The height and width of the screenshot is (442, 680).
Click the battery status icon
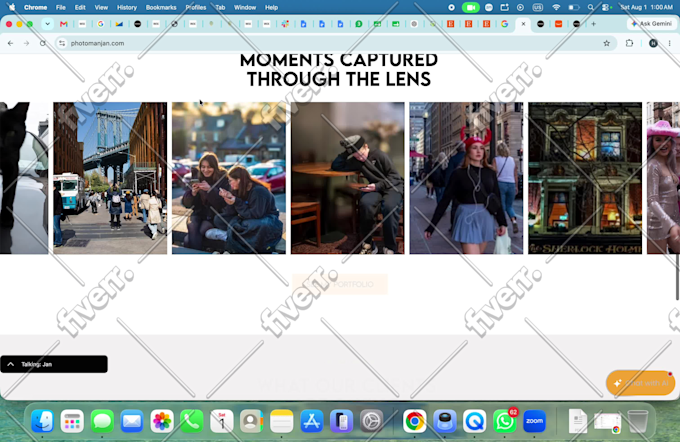(573, 7)
